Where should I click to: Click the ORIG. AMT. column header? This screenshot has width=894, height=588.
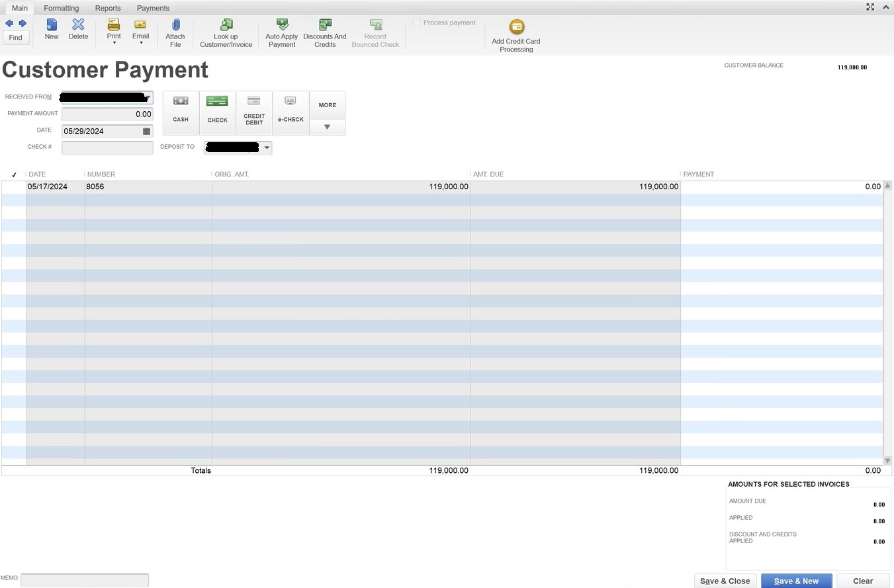pyautogui.click(x=232, y=175)
